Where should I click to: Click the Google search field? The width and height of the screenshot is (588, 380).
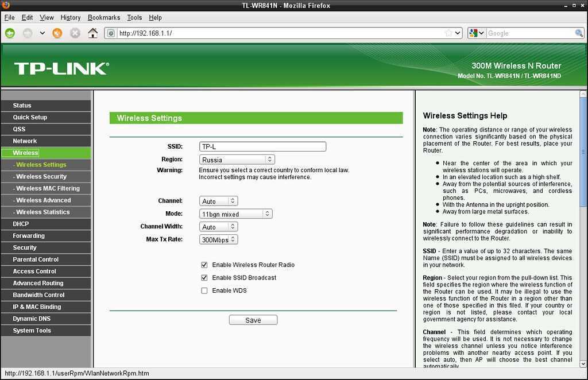530,33
